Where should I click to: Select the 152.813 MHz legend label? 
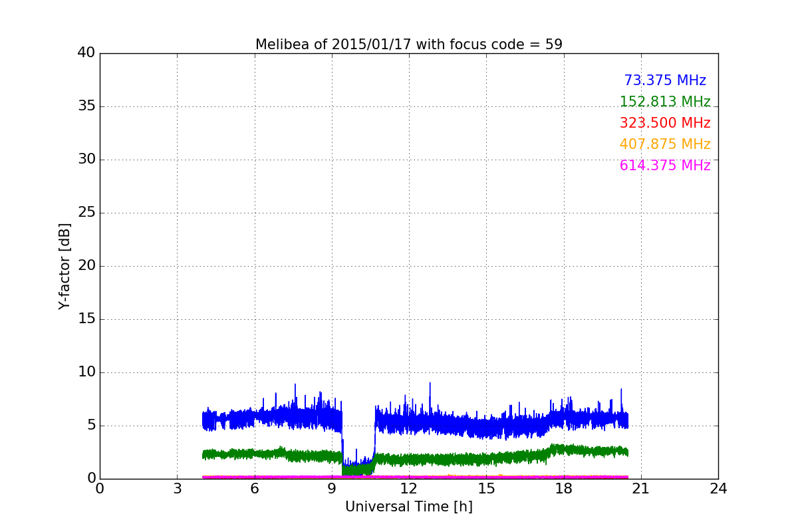click(665, 102)
